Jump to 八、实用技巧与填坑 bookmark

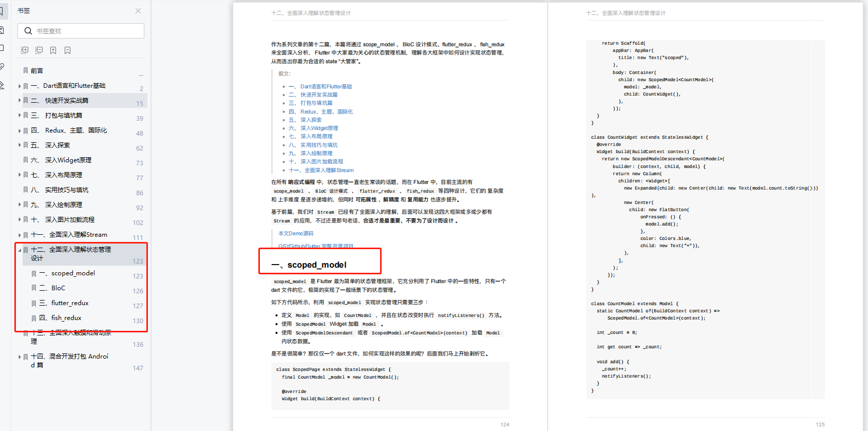[60, 190]
